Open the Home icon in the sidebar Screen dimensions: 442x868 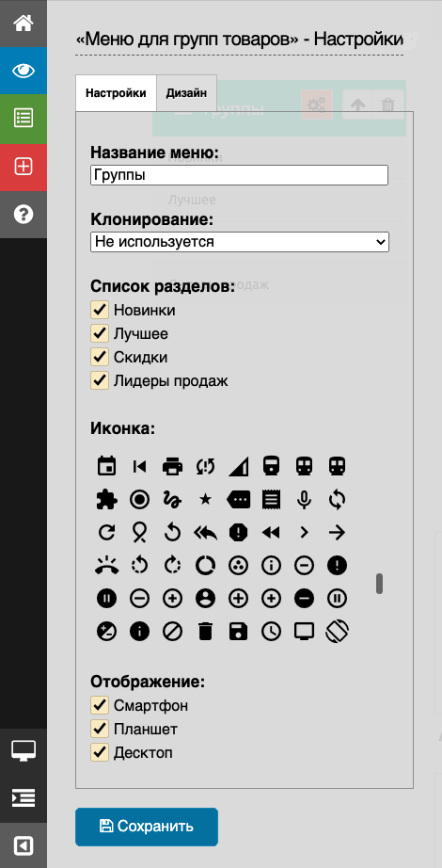click(24, 24)
